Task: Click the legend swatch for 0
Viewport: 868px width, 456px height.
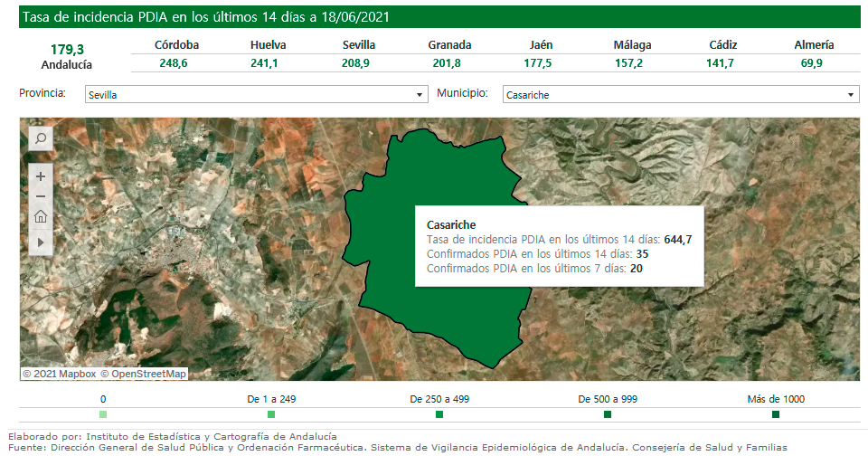Action: 103,414
